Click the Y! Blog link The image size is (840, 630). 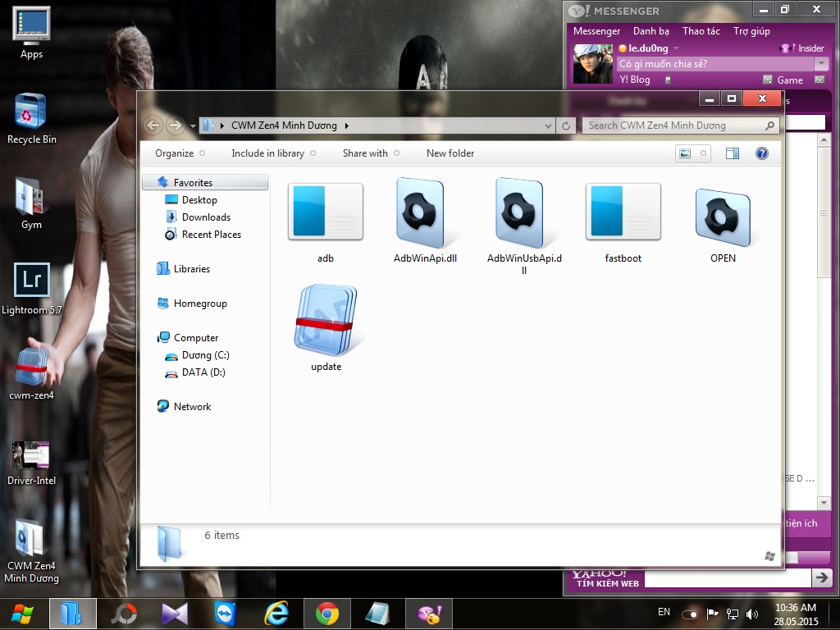[x=635, y=80]
